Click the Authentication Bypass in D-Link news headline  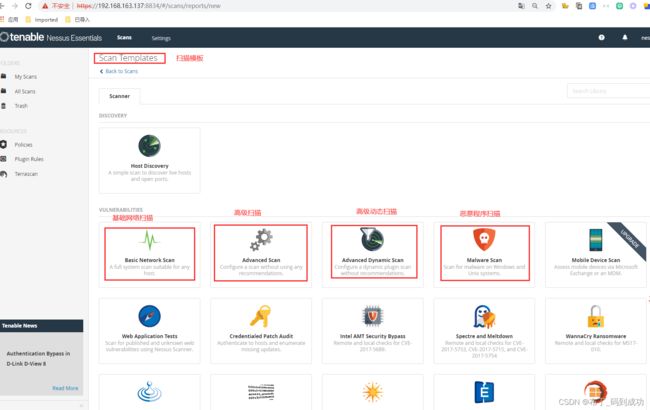[38, 359]
